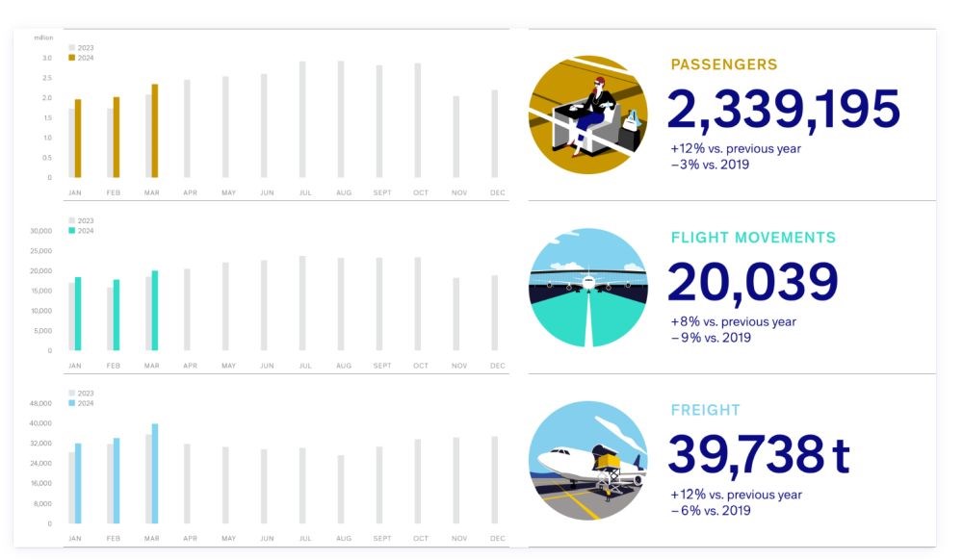This screenshot has height=560, width=963.
Task: Click the 20,039 flight movements figure
Action: [x=752, y=282]
